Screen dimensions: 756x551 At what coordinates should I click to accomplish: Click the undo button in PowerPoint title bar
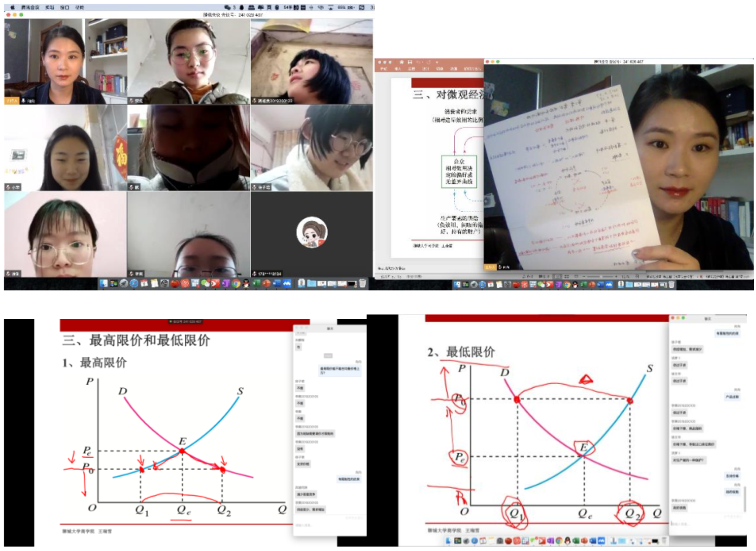pos(419,62)
